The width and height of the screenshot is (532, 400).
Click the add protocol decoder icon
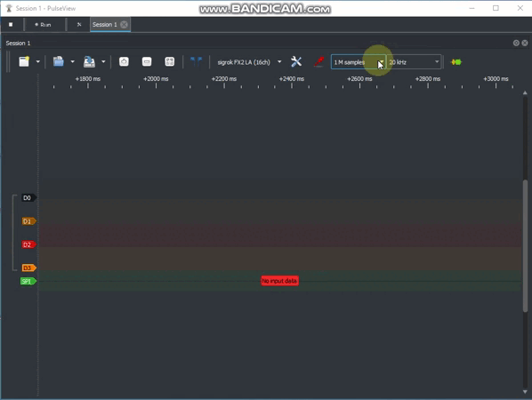point(456,62)
